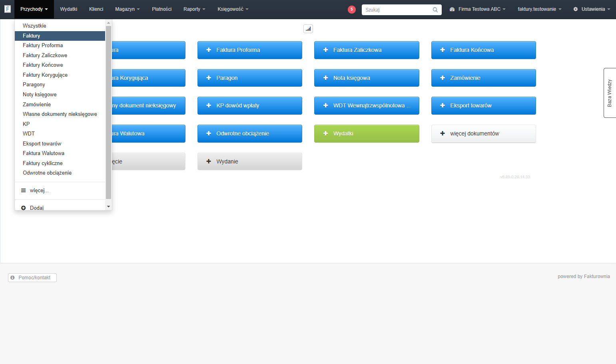Screen dimensions: 616x364
Task: Expand the Raporty dropdown
Action: point(194,9)
